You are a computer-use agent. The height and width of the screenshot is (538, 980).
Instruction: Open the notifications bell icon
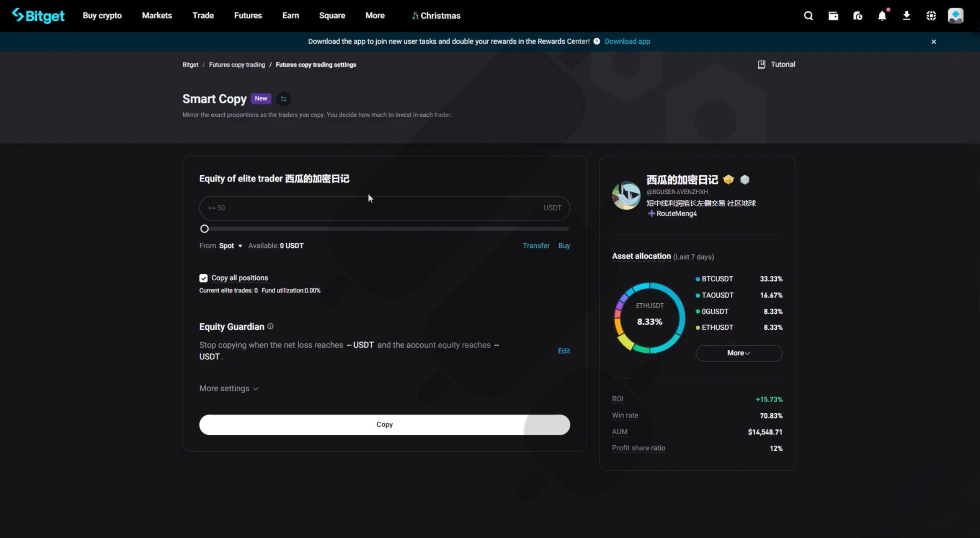pos(882,16)
